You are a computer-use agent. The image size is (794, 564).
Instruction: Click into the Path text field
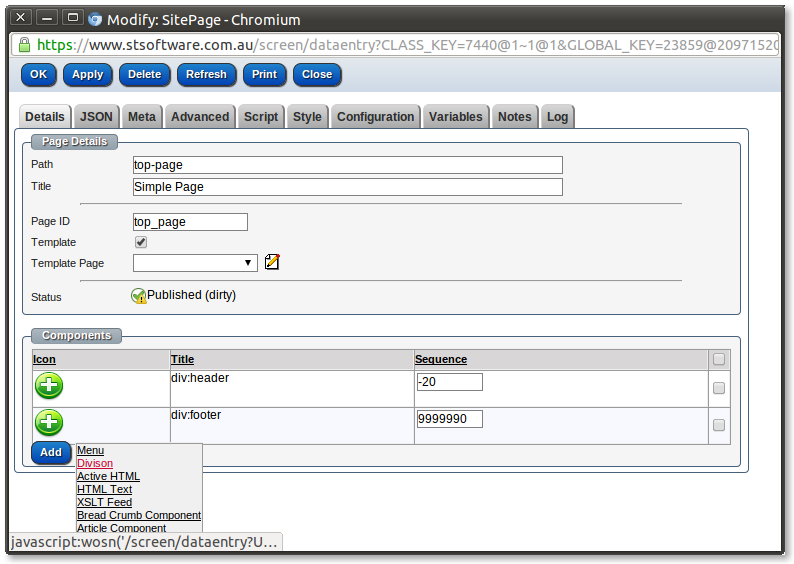pos(347,165)
